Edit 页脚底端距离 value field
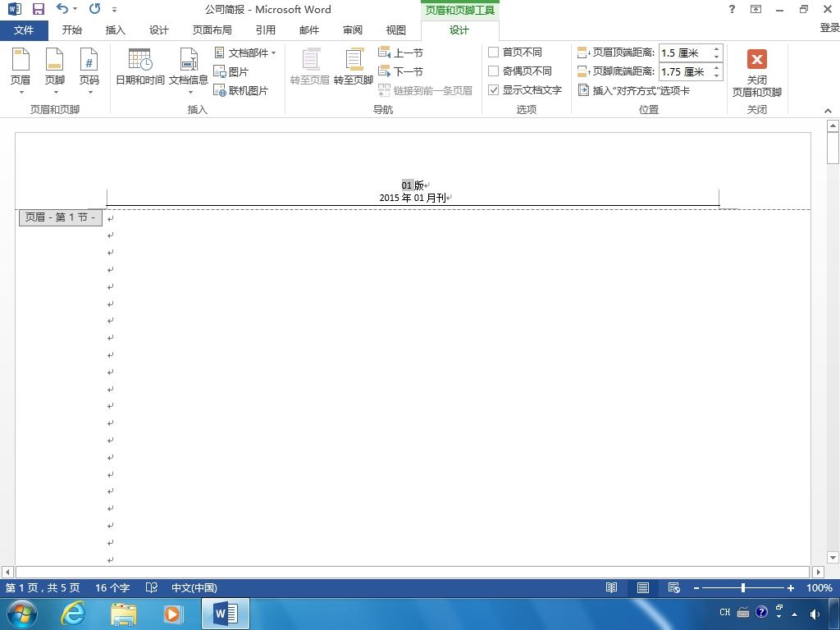The image size is (840, 630). point(685,72)
